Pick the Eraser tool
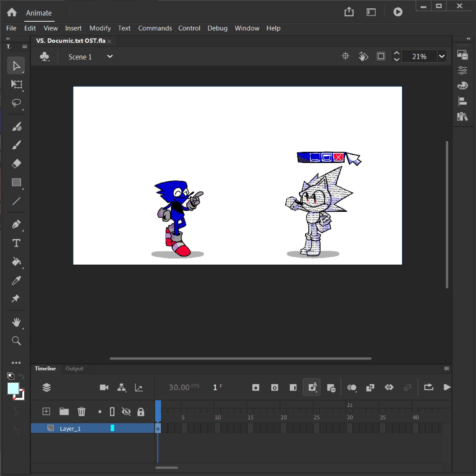The width and height of the screenshot is (476, 476). tap(16, 164)
